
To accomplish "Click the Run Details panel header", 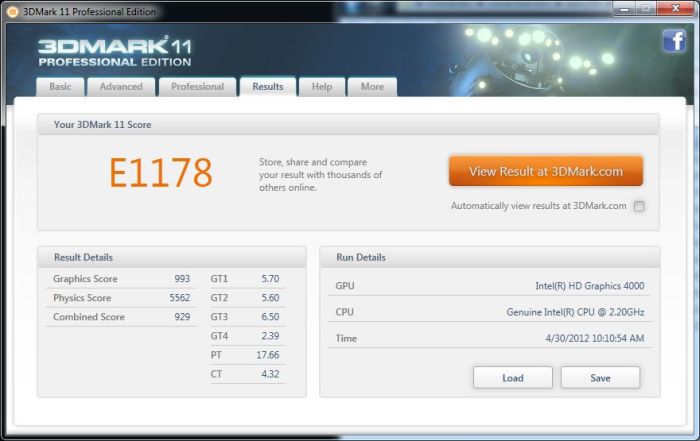I will 490,258.
